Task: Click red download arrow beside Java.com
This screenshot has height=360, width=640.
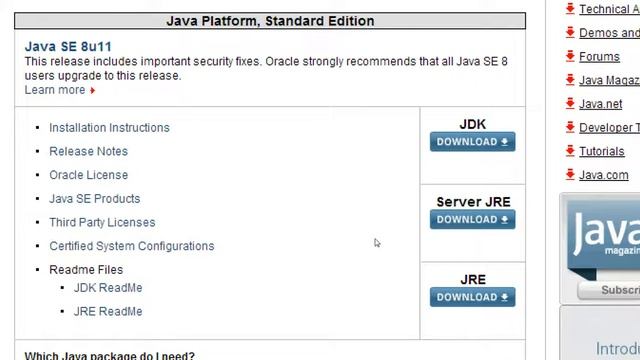Action: click(570, 174)
